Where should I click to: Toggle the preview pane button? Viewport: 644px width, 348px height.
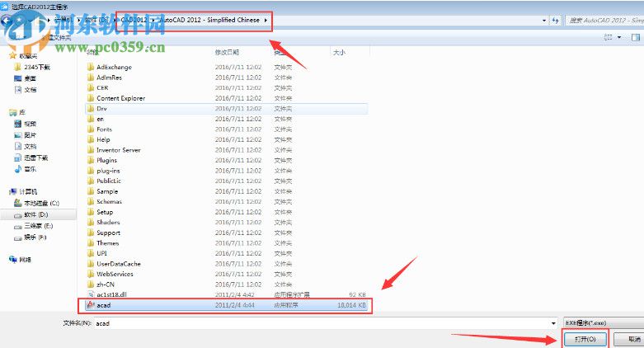[x=636, y=37]
